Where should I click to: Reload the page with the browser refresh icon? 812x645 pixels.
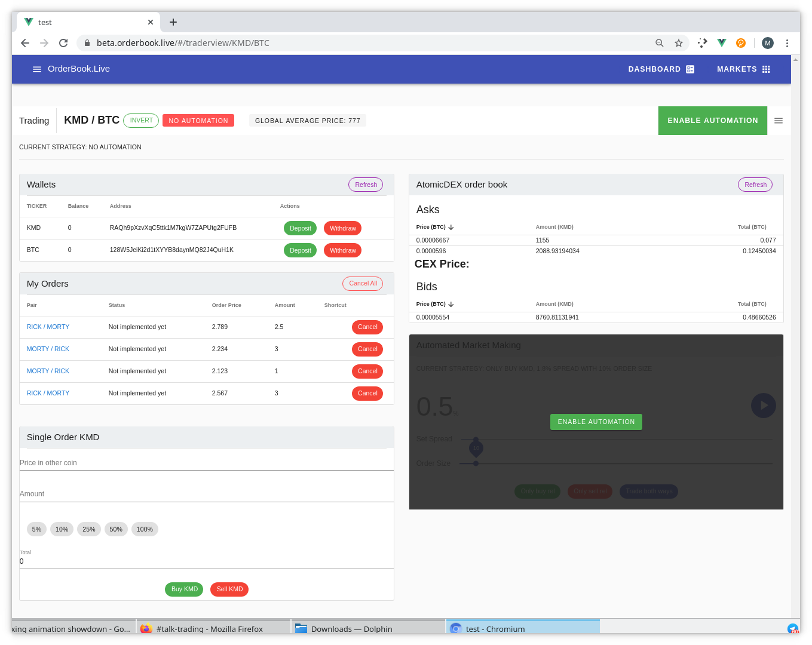(63, 43)
